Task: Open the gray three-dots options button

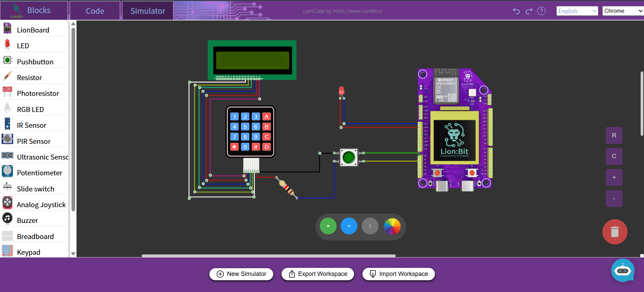Action: pyautogui.click(x=370, y=226)
